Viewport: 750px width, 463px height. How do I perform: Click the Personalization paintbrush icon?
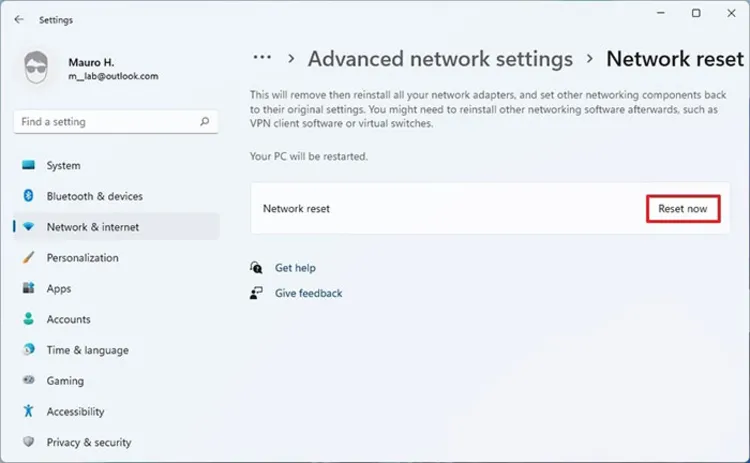point(28,257)
